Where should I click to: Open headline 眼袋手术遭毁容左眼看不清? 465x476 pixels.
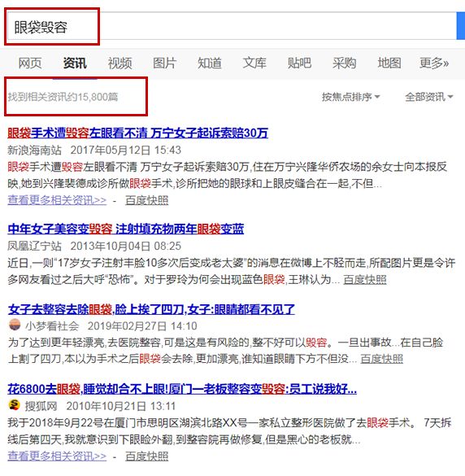point(137,133)
